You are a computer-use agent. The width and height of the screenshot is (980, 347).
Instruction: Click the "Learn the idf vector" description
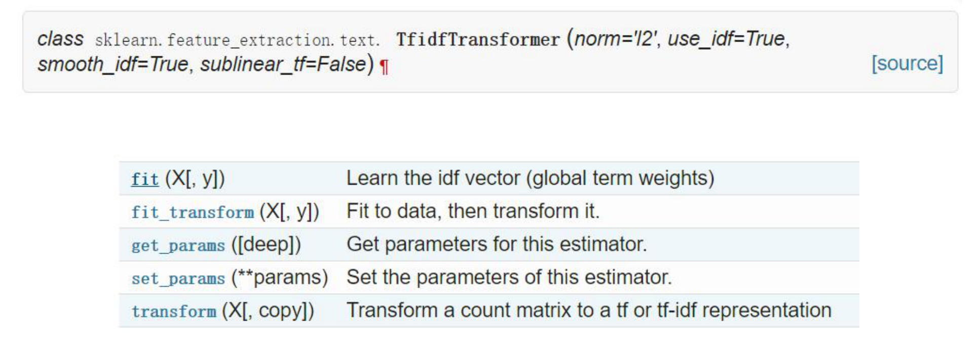point(530,179)
